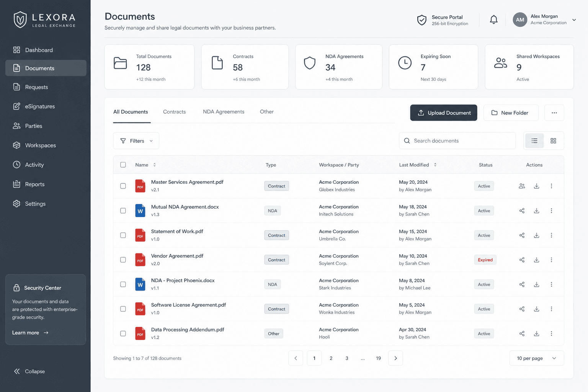The image size is (588, 392).
Task: Select NDA - Project Phoenix.docx checkbox
Action: 123,284
